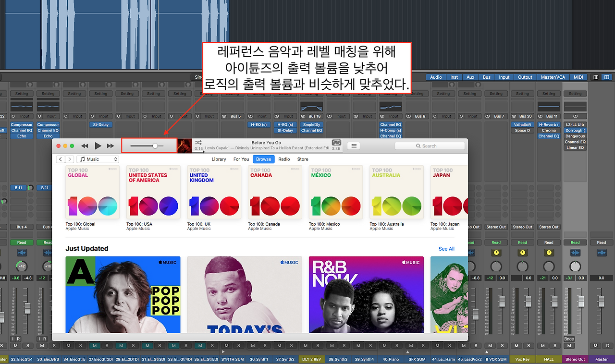Open the iTunes Up Next list

pyautogui.click(x=354, y=146)
